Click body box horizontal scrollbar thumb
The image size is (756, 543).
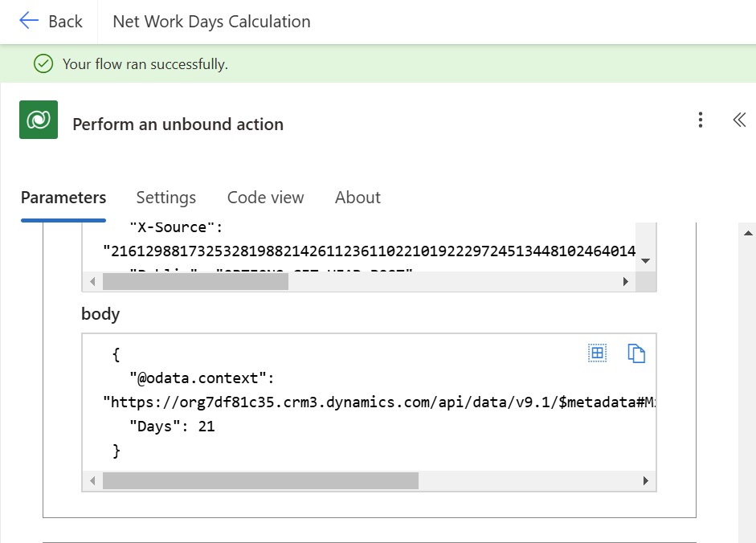pyautogui.click(x=260, y=481)
